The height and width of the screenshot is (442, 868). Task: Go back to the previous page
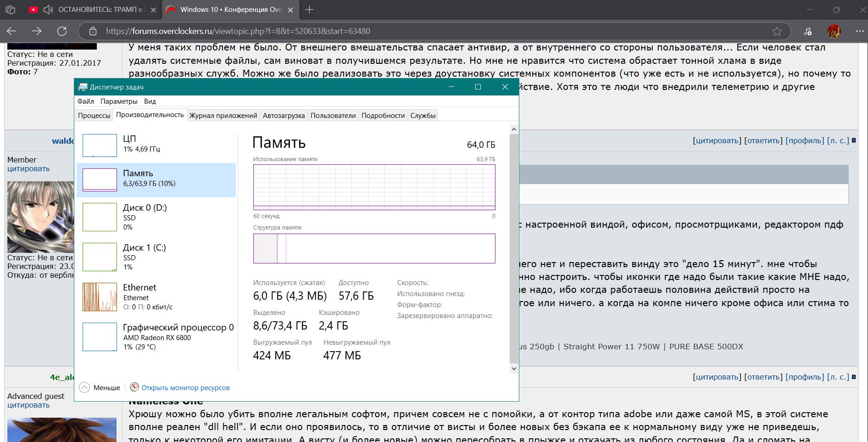click(x=11, y=31)
